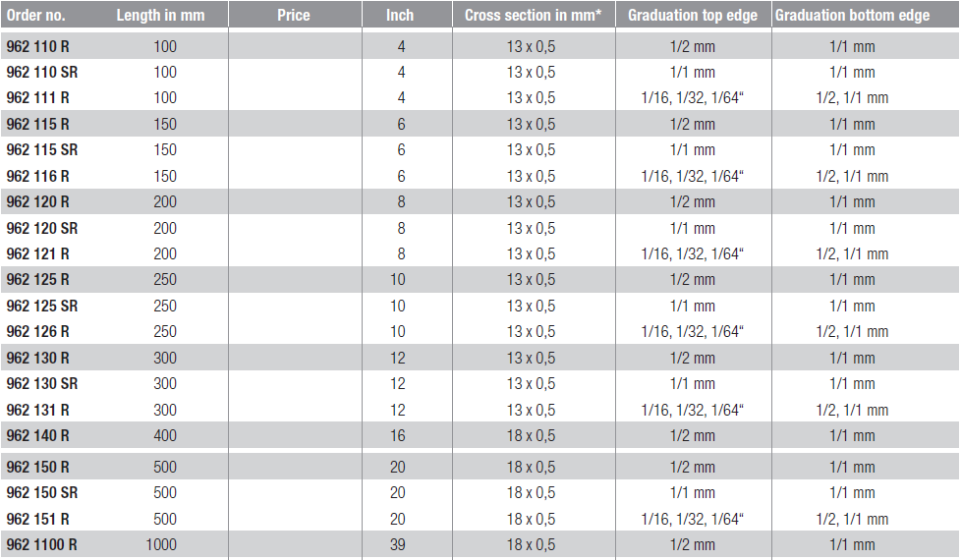The height and width of the screenshot is (560, 961).
Task: Click the Graduation bottom edge header
Action: click(852, 16)
